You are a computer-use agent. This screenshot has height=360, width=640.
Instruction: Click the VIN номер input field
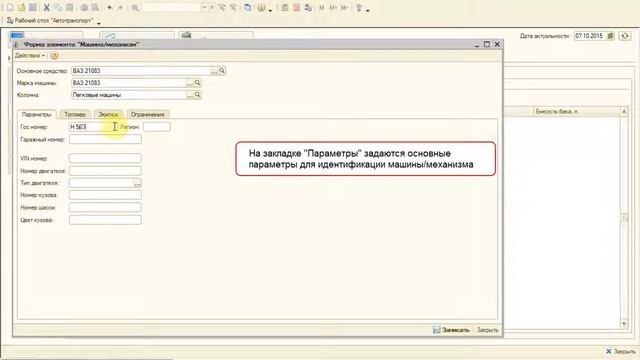click(x=105, y=158)
